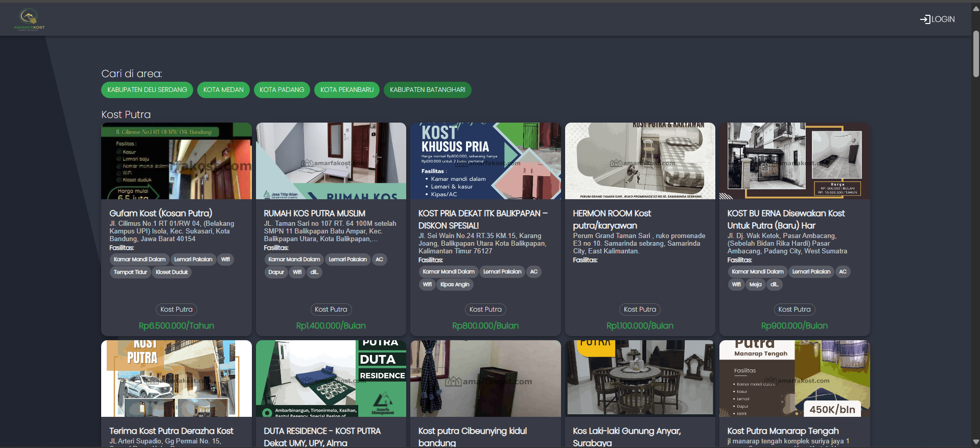Choose the Kota Padang area filter

pyautogui.click(x=282, y=90)
